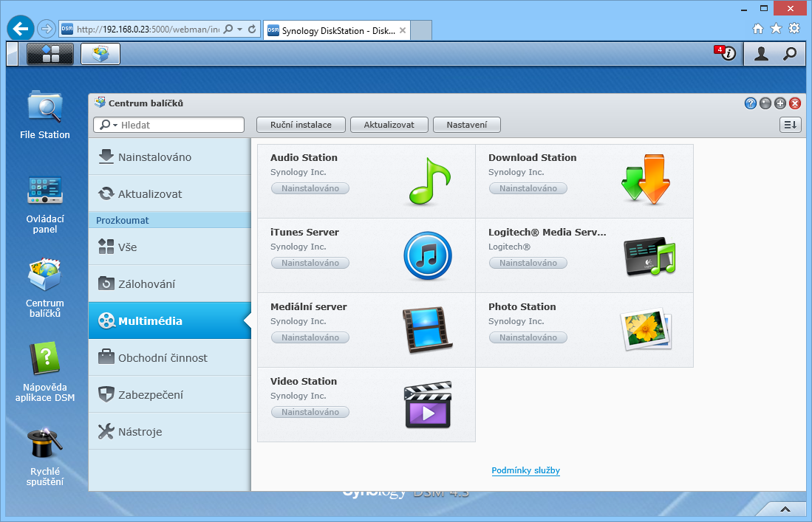This screenshot has height=522, width=812.
Task: Open the Podmínky služby link
Action: click(525, 470)
